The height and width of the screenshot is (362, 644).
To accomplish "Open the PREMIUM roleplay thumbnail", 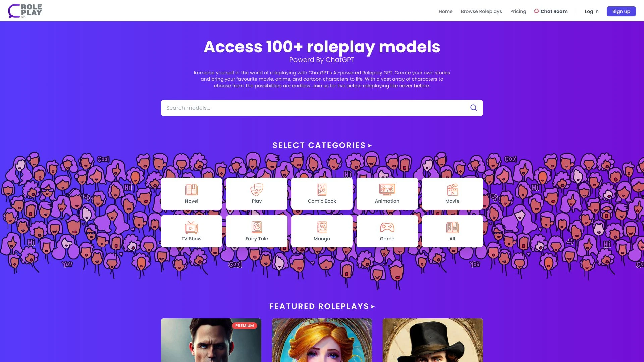I will pyautogui.click(x=211, y=340).
